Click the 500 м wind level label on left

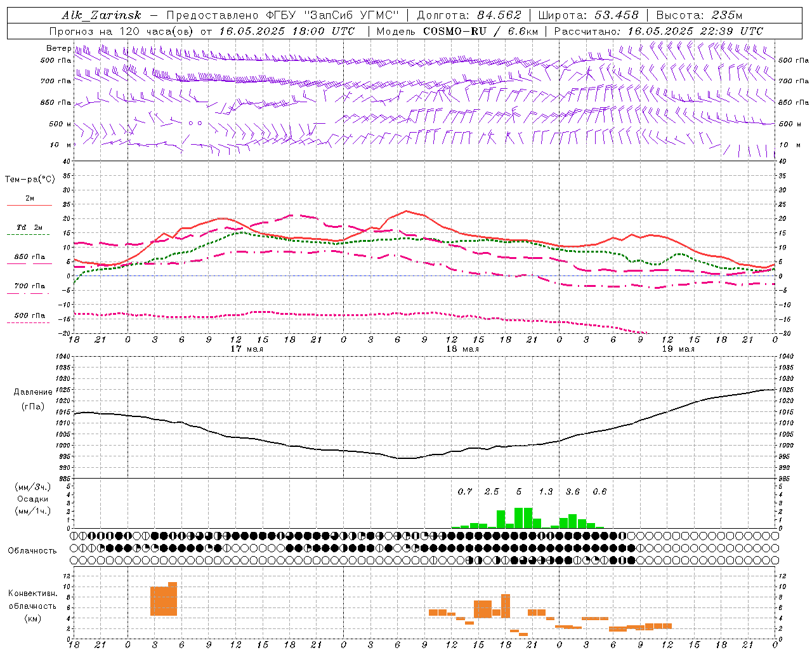(x=61, y=124)
